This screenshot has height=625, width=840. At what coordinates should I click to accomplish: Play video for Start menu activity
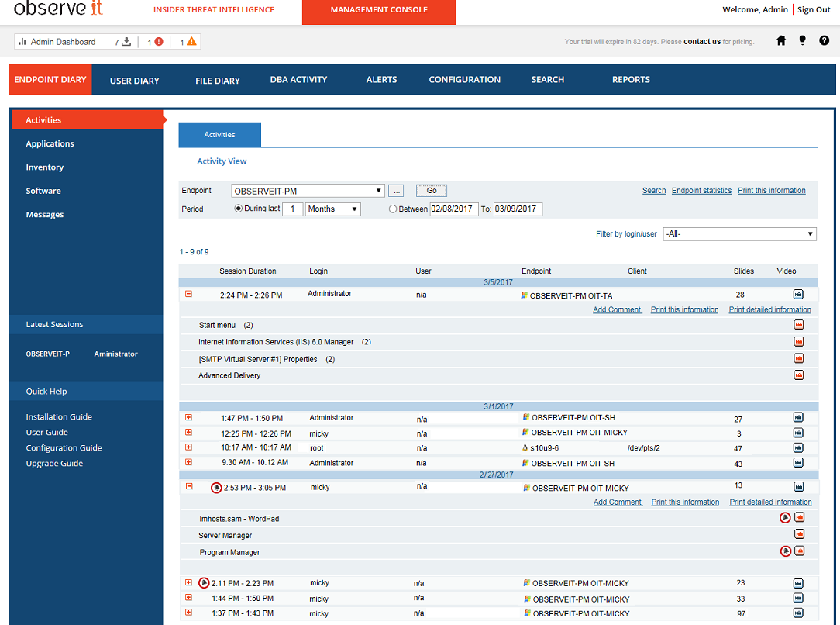pyautogui.click(x=799, y=325)
